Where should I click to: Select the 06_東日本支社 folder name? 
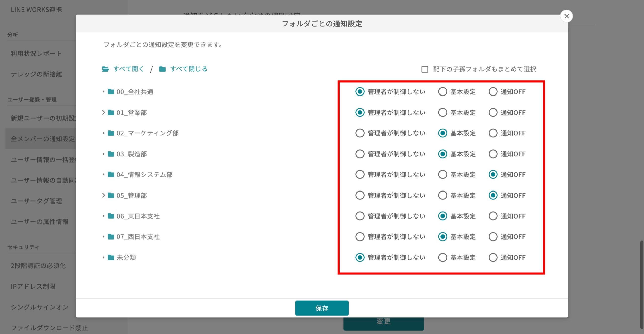pos(138,216)
